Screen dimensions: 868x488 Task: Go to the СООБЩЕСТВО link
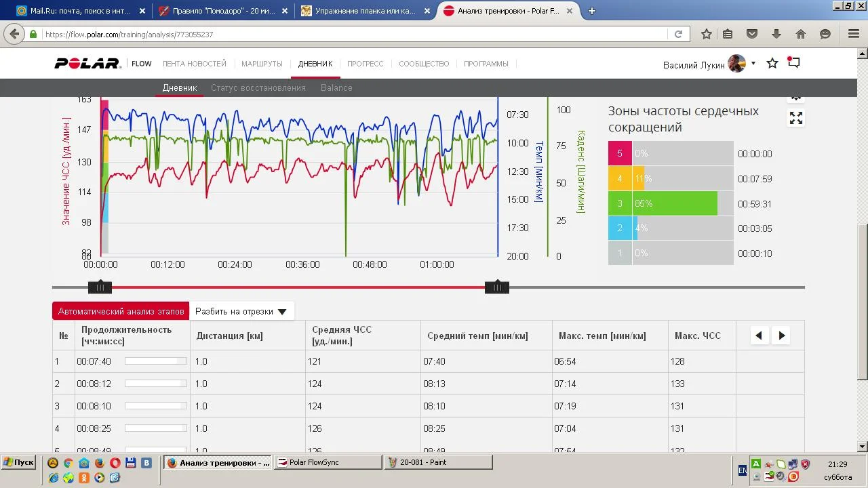tap(424, 64)
